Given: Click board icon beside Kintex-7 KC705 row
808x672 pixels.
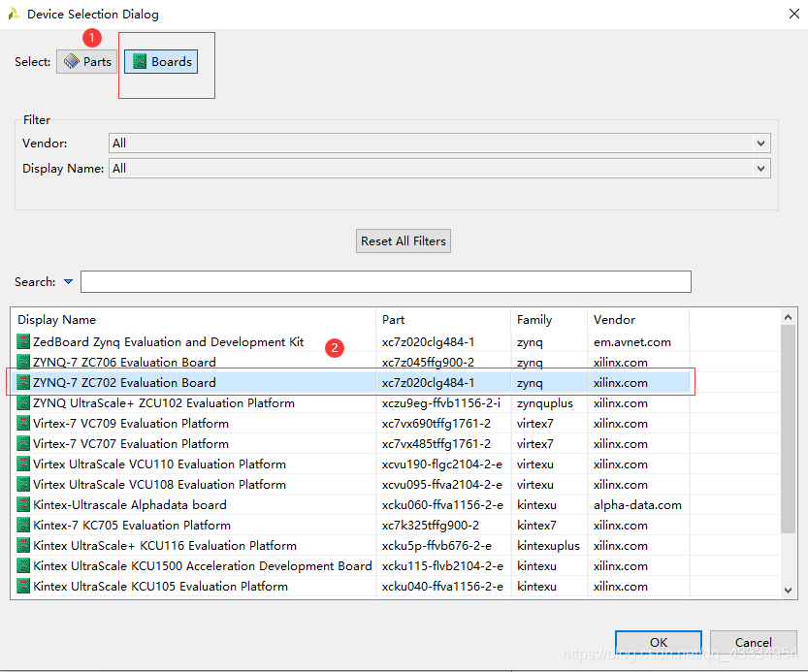Looking at the screenshot, I should point(23,525).
